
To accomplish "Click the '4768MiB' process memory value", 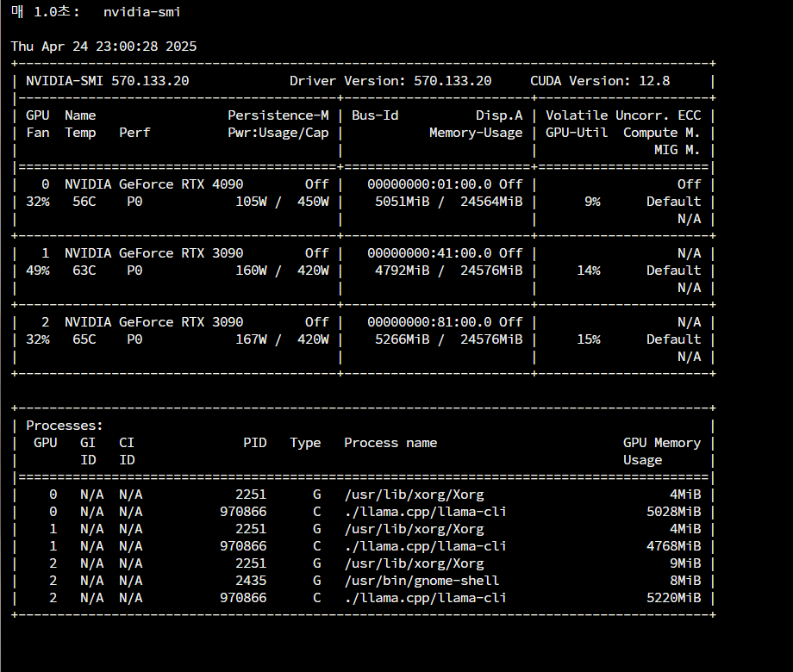I will pyautogui.click(x=674, y=546).
